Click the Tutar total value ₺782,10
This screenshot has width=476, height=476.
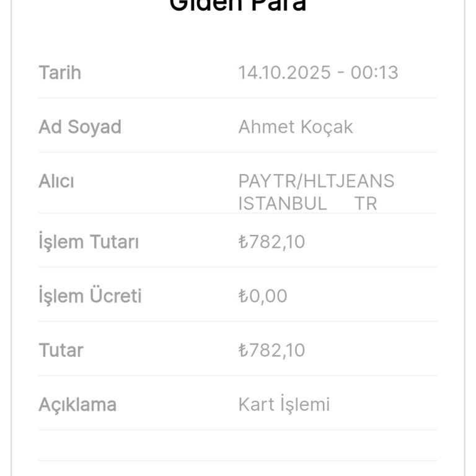pos(271,350)
